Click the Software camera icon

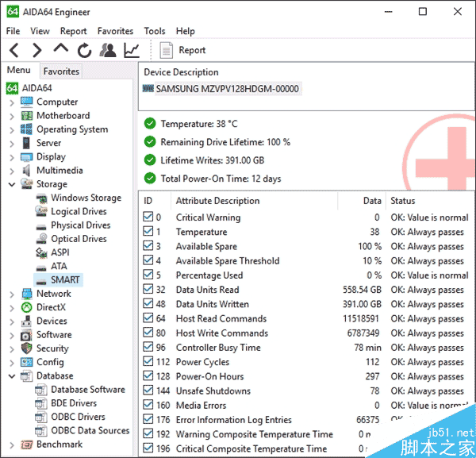point(26,335)
